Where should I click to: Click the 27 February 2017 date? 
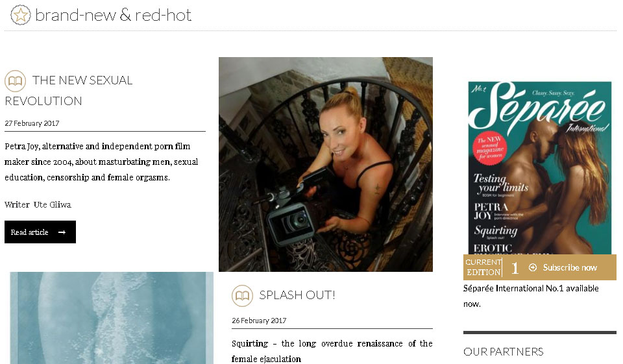point(32,123)
